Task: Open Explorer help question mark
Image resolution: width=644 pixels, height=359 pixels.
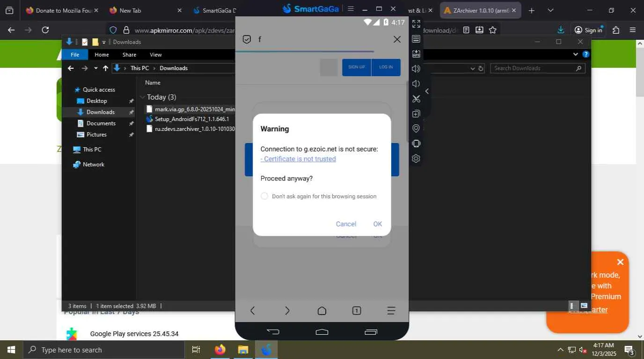Action: pyautogui.click(x=585, y=54)
